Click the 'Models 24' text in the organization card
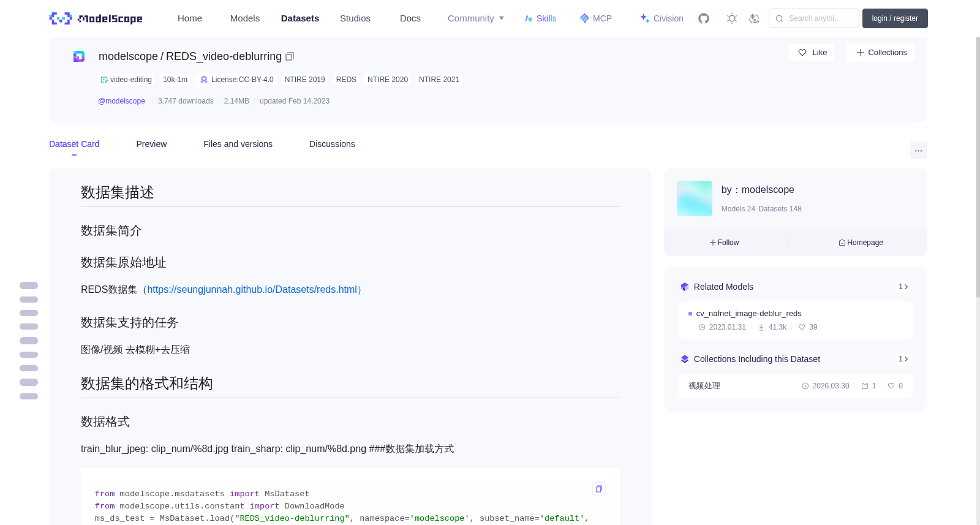 click(x=738, y=209)
